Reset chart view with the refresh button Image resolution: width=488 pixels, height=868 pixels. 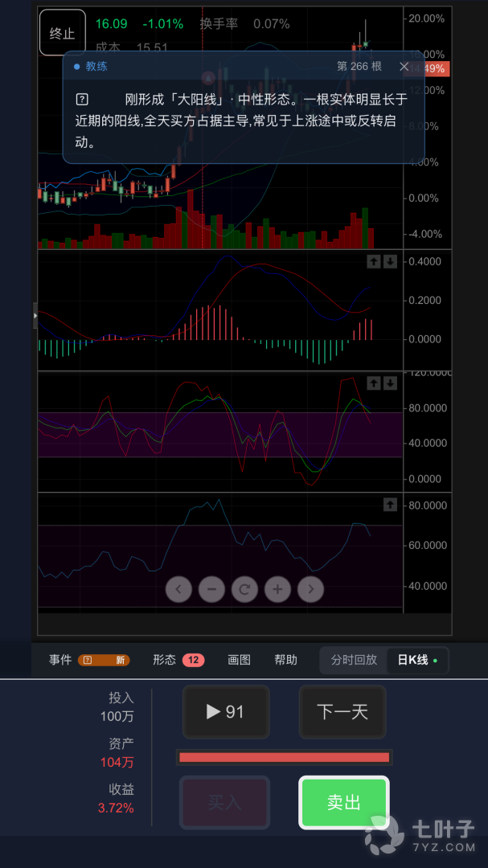point(244,589)
